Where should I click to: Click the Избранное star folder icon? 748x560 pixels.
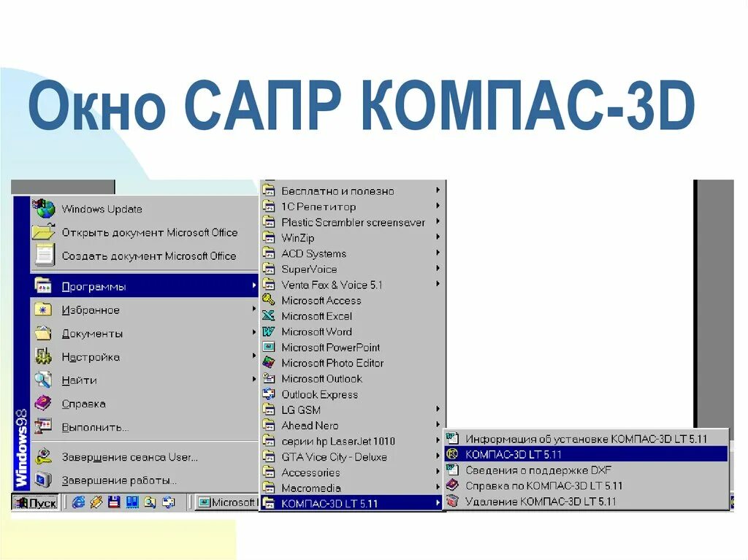[x=43, y=310]
